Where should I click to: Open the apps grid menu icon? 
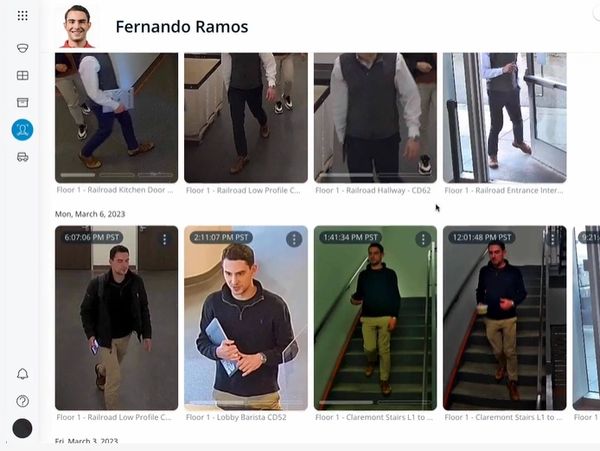[23, 16]
